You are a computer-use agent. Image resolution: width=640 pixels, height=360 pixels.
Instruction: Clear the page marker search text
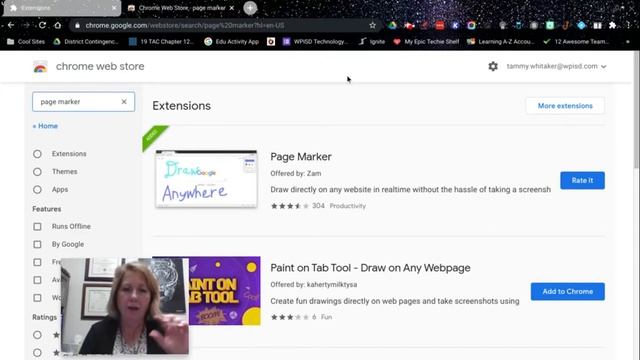tap(124, 102)
